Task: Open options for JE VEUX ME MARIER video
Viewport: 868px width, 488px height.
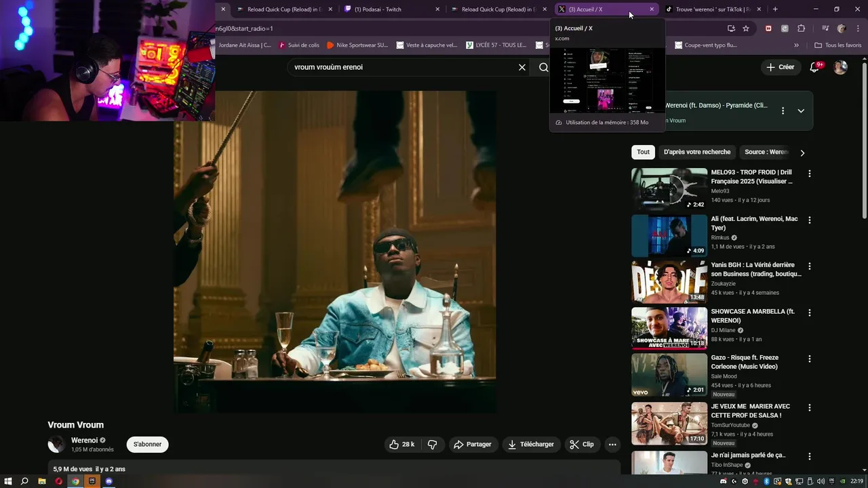Action: tap(809, 408)
